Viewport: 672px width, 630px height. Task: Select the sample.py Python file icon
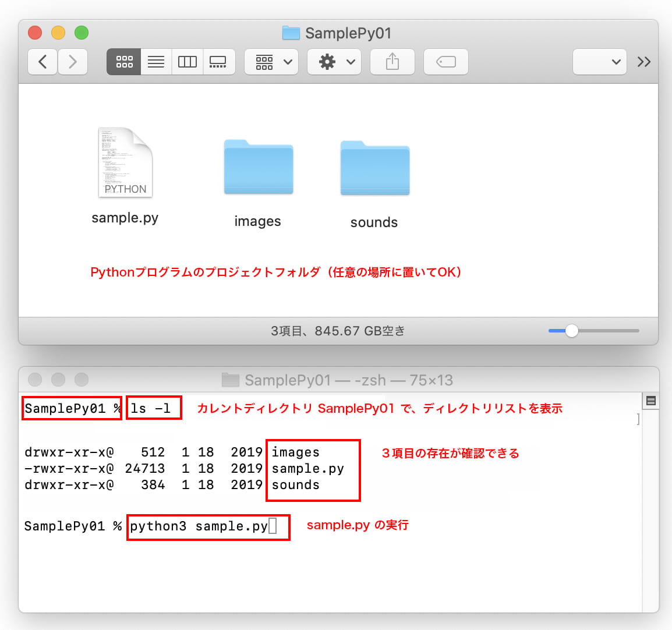click(x=125, y=163)
